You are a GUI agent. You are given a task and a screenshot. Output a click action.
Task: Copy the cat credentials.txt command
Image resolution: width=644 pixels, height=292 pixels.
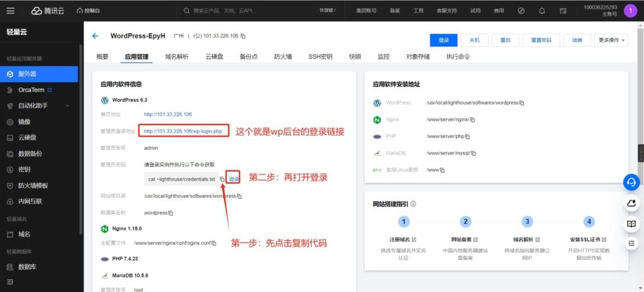point(222,179)
